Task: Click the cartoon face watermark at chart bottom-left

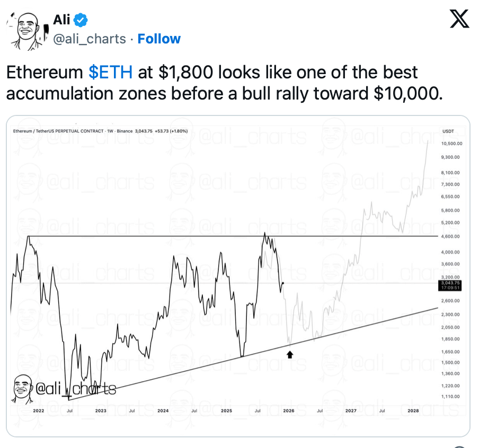Action: [23, 387]
